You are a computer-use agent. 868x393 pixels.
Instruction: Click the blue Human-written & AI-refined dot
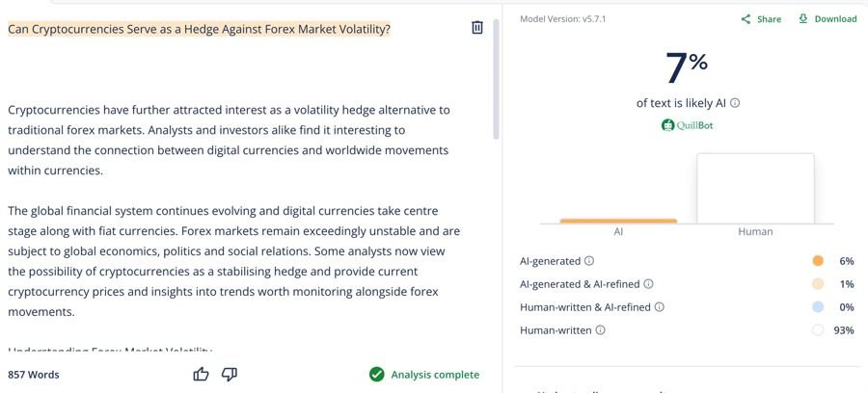pos(818,307)
